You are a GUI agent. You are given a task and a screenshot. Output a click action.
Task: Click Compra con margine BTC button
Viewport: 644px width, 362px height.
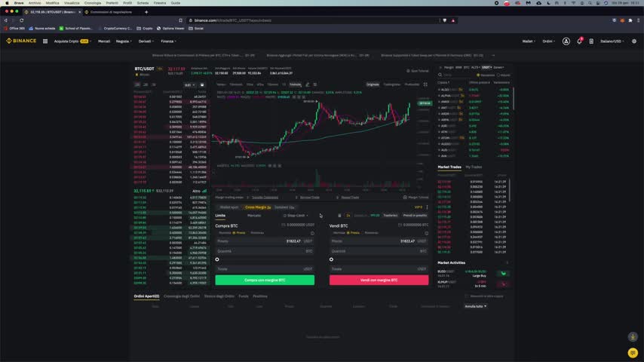(x=265, y=281)
